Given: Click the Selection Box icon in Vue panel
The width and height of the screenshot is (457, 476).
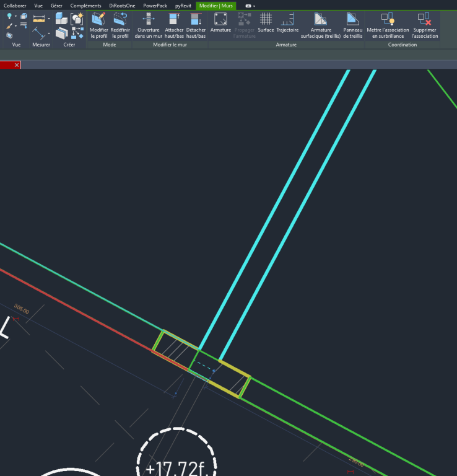Looking at the screenshot, I should [x=9, y=35].
